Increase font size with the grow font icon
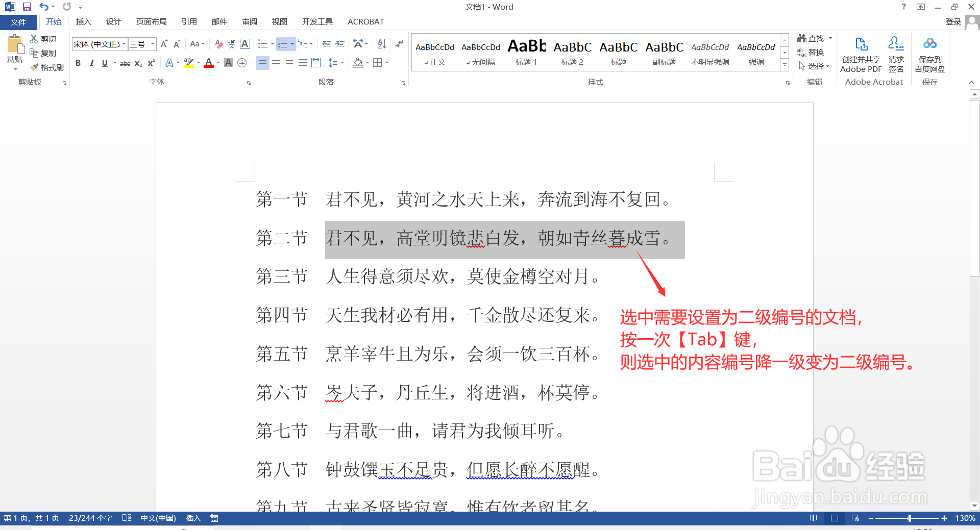This screenshot has height=530, width=980. pyautogui.click(x=164, y=44)
